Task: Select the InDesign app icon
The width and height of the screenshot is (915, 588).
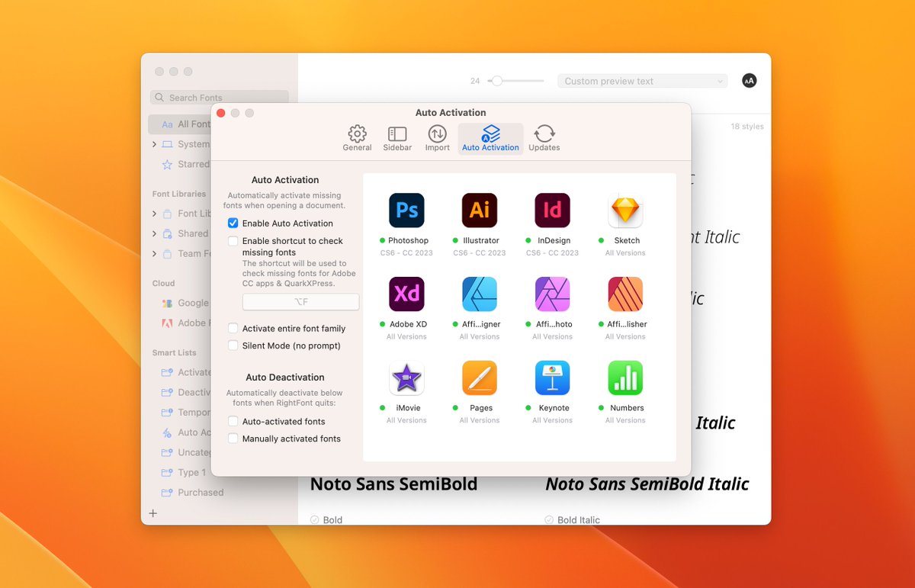Action: [x=553, y=210]
